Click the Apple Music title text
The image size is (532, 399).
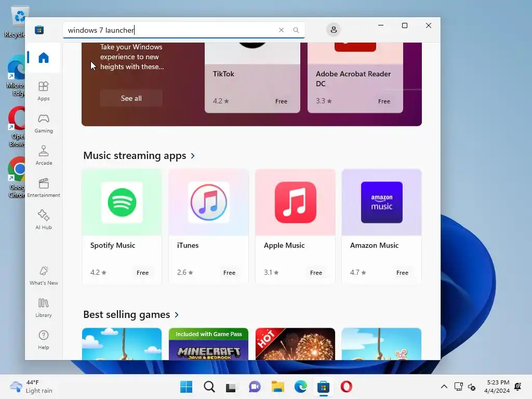point(284,245)
